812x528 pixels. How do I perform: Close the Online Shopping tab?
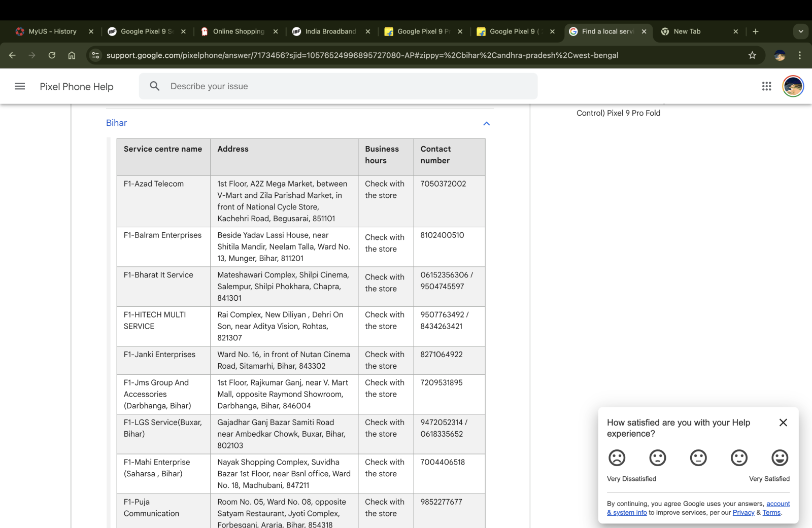tap(276, 31)
